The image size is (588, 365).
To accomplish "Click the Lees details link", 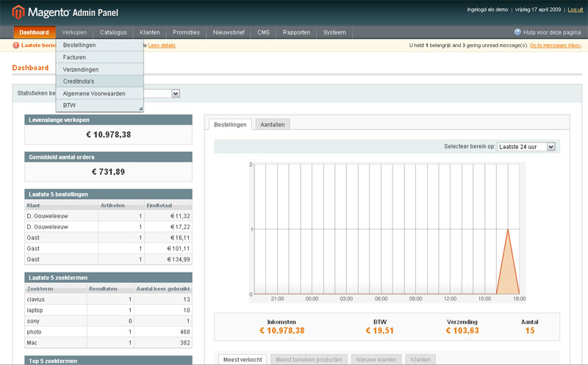I will [x=162, y=46].
